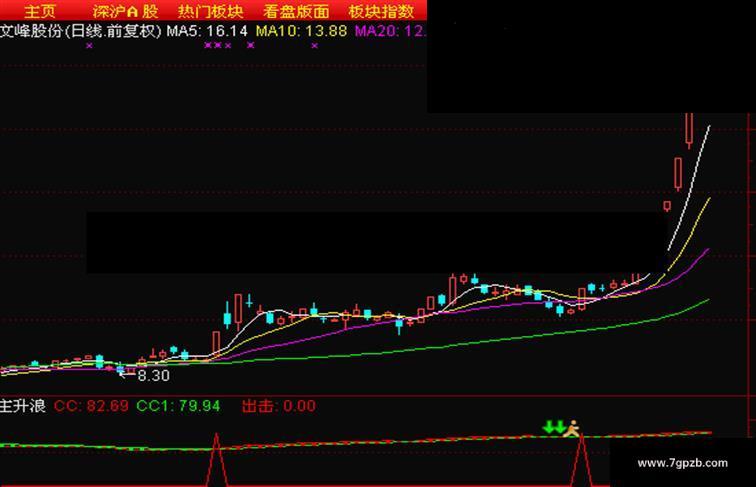Image resolution: width=756 pixels, height=487 pixels.
Task: Click the running man signal icon
Action: click(572, 428)
